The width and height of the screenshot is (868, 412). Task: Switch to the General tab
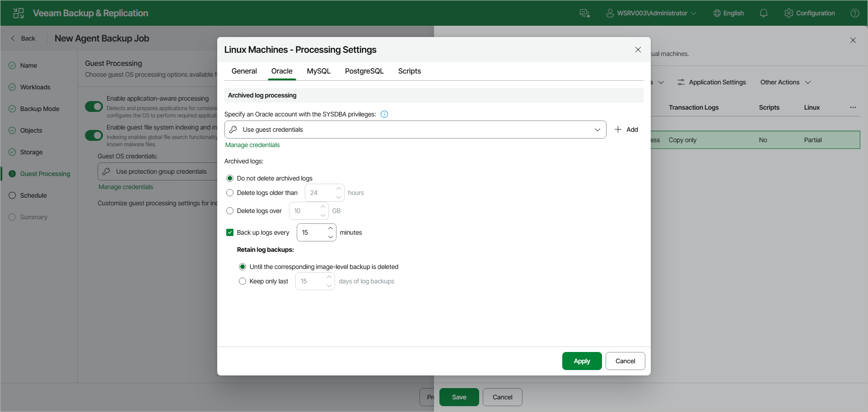coord(244,71)
